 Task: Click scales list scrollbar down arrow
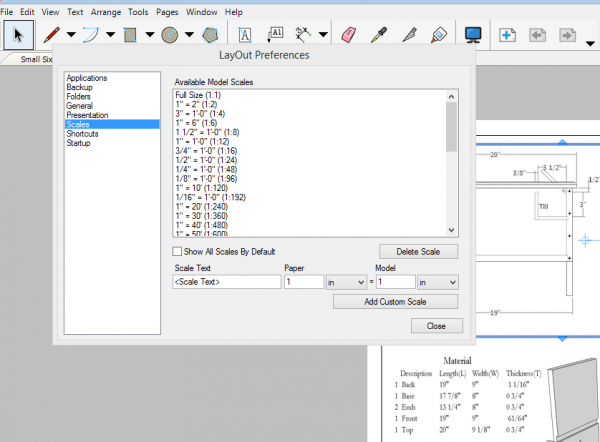451,230
